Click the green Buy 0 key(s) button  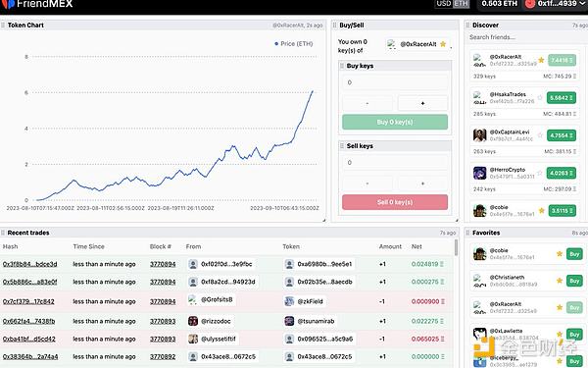pos(395,122)
